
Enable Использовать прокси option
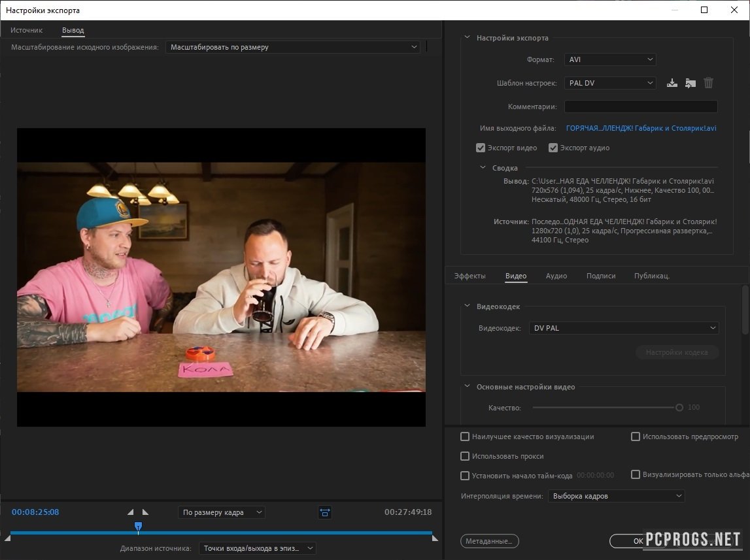pyautogui.click(x=465, y=456)
